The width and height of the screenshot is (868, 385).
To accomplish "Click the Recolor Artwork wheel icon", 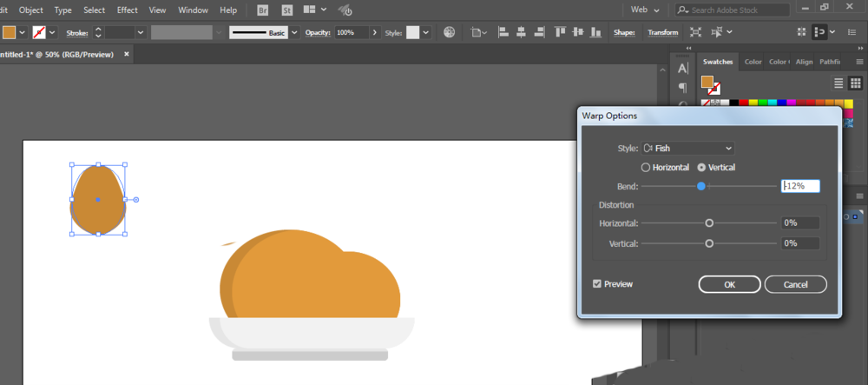I will click(x=450, y=32).
